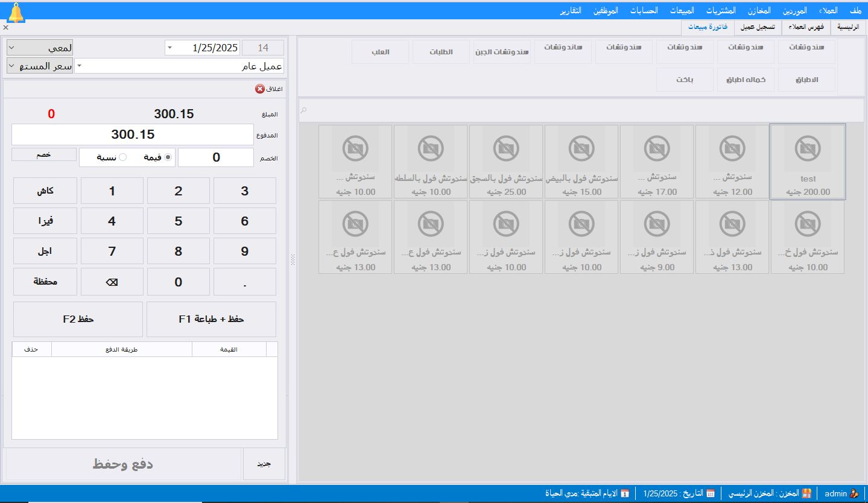Click the فيزا payment button
This screenshot has height=503, width=868.
[45, 221]
